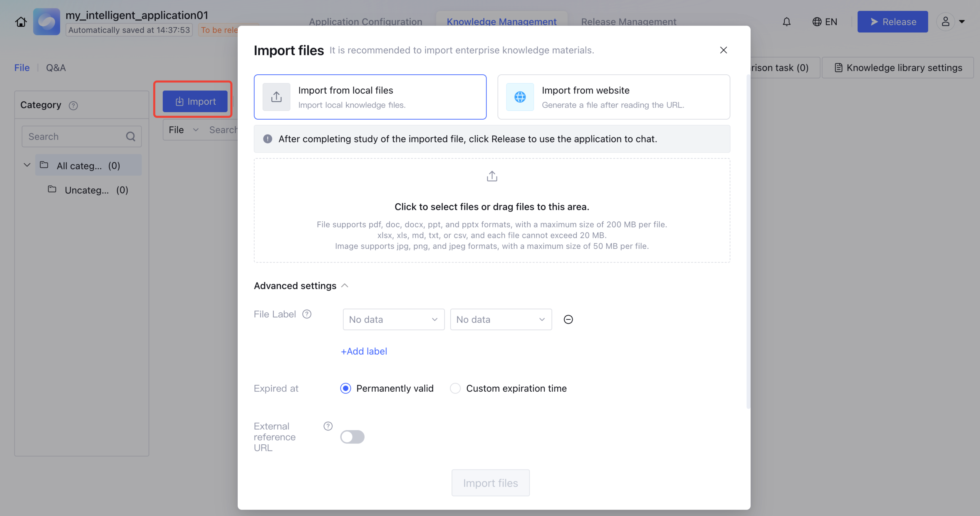Click the search magnifier in Category
The image size is (980, 516).
click(x=130, y=136)
